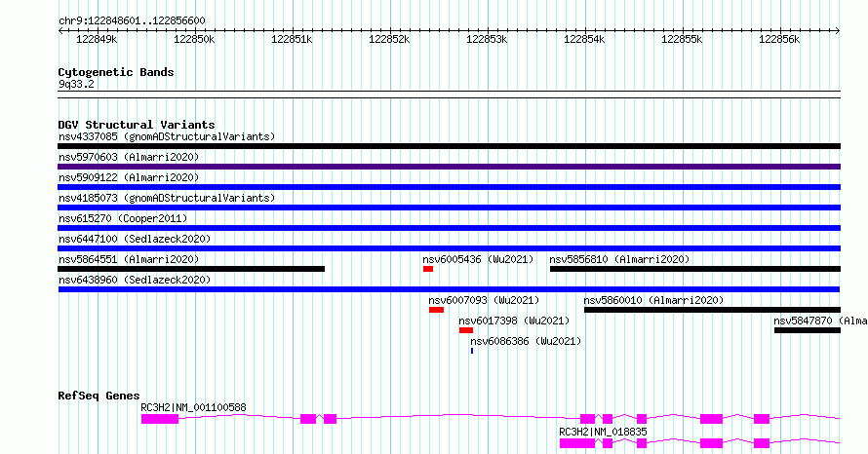Click the blue bar under nsv6447100
The height and width of the screenshot is (454, 868).
449,248
